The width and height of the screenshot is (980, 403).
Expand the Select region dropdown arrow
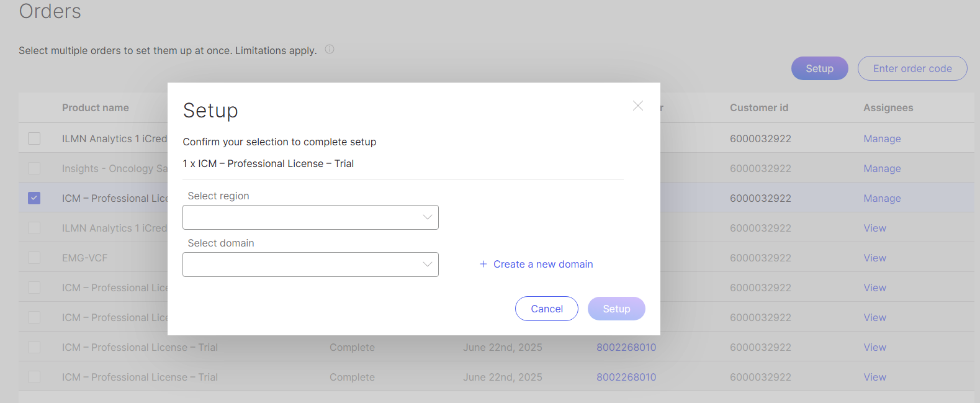point(427,217)
